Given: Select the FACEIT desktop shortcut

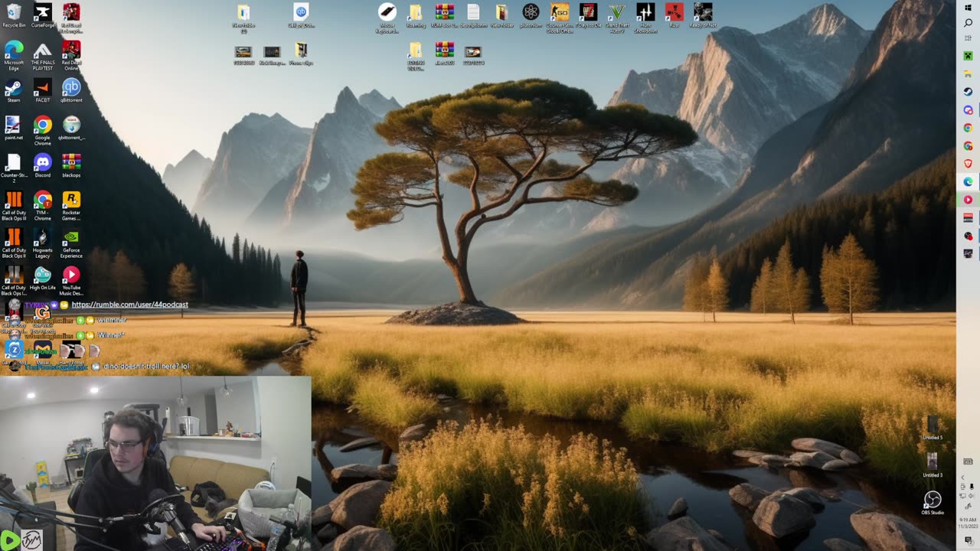Looking at the screenshot, I should point(43,90).
